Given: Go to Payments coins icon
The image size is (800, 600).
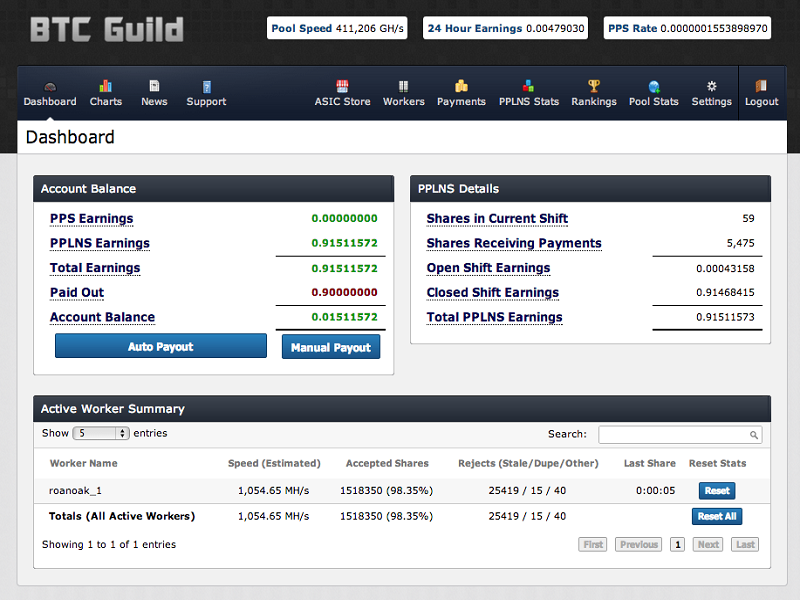Looking at the screenshot, I should (461, 87).
